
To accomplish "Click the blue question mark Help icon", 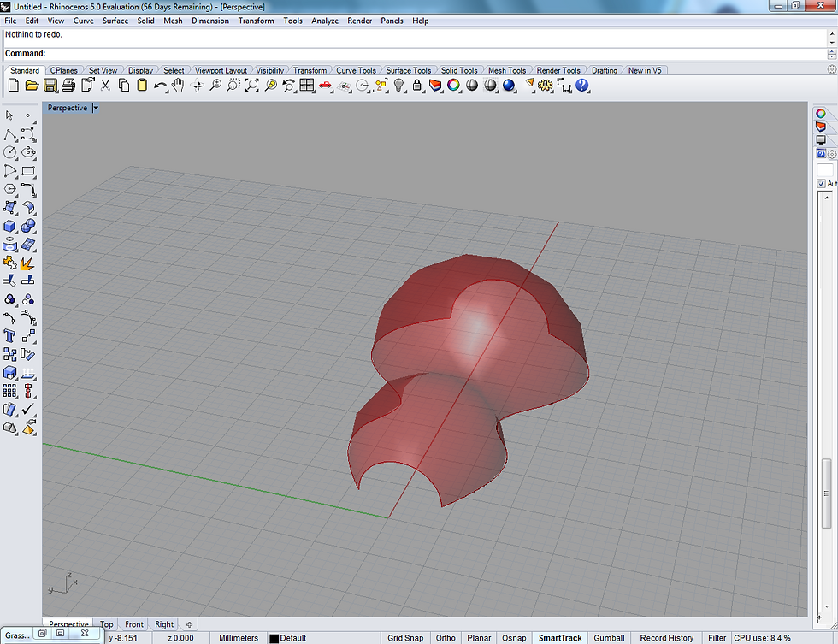I will 582,86.
